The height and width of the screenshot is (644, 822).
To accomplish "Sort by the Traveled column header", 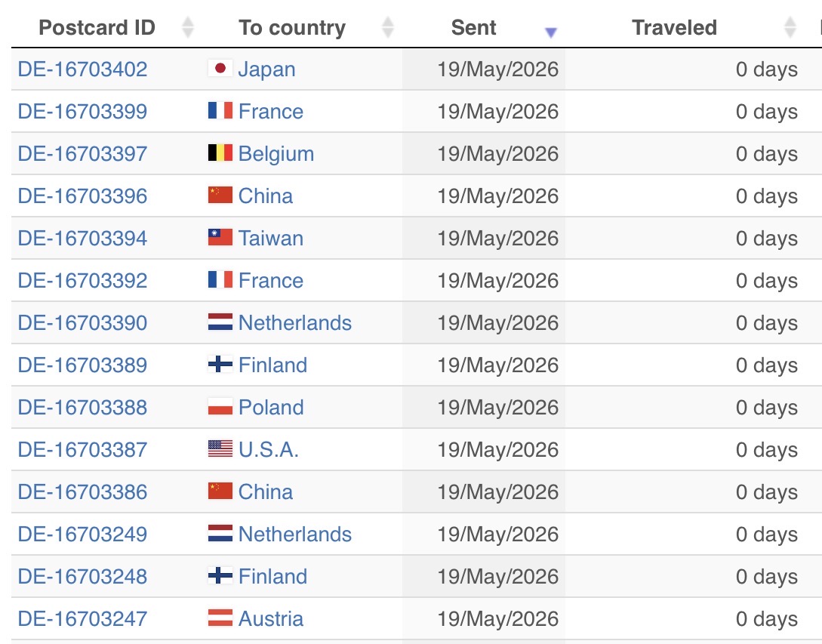I will [x=674, y=27].
